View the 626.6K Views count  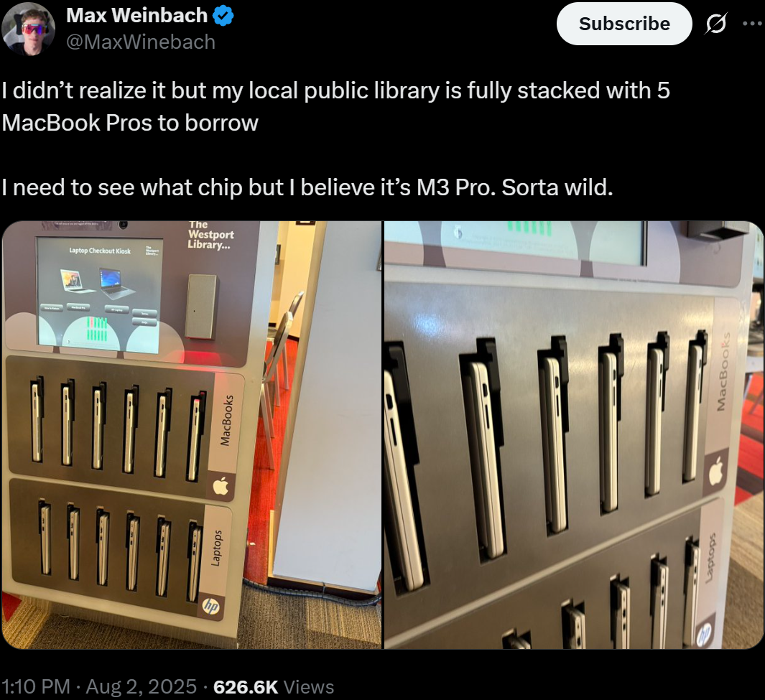pyautogui.click(x=274, y=686)
